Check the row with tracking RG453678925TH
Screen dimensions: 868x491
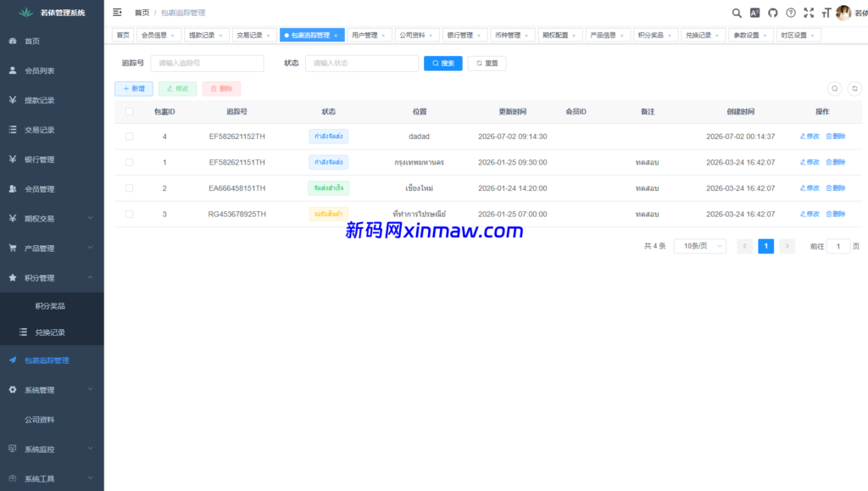coord(129,214)
